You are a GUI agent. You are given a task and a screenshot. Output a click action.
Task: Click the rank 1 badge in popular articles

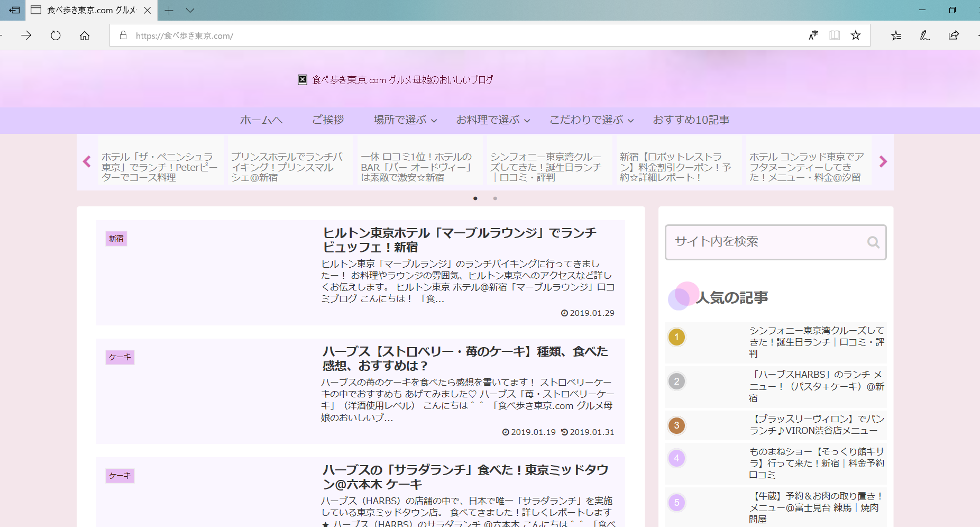pyautogui.click(x=676, y=337)
